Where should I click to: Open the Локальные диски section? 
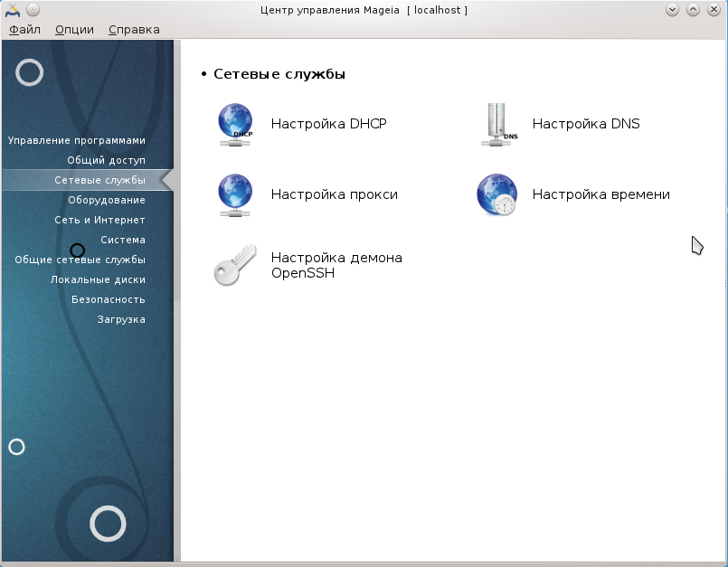click(x=98, y=279)
